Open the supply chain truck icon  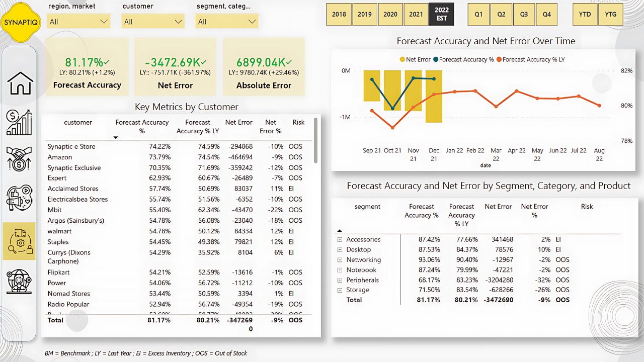pyautogui.click(x=20, y=241)
